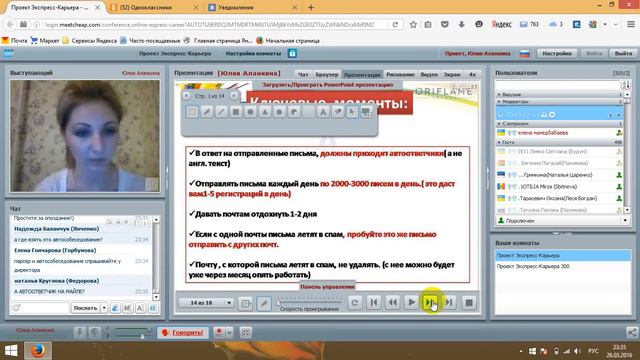Click the Настройки button in top bar

pyautogui.click(x=557, y=53)
